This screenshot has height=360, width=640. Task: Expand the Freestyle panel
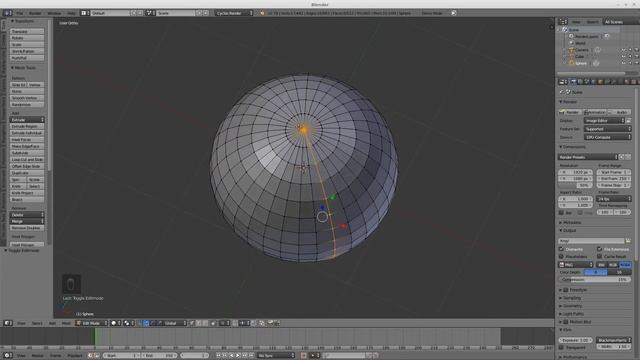[x=573, y=290]
